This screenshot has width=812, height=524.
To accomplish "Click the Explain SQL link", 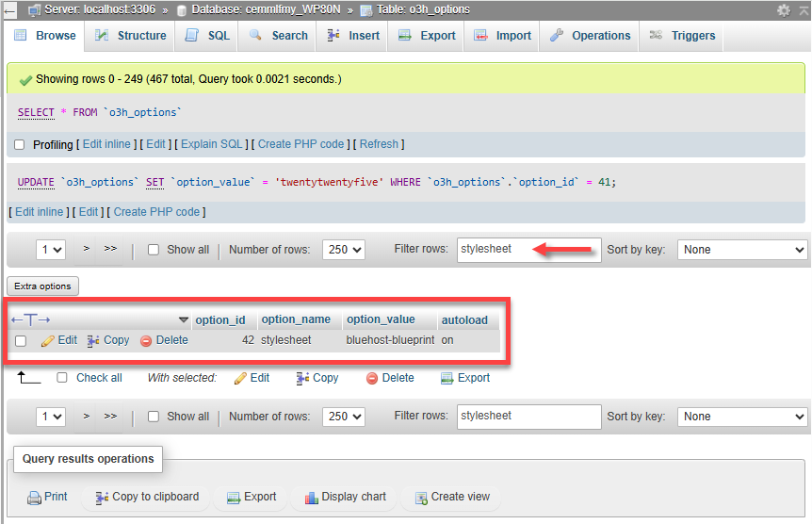I will point(212,144).
